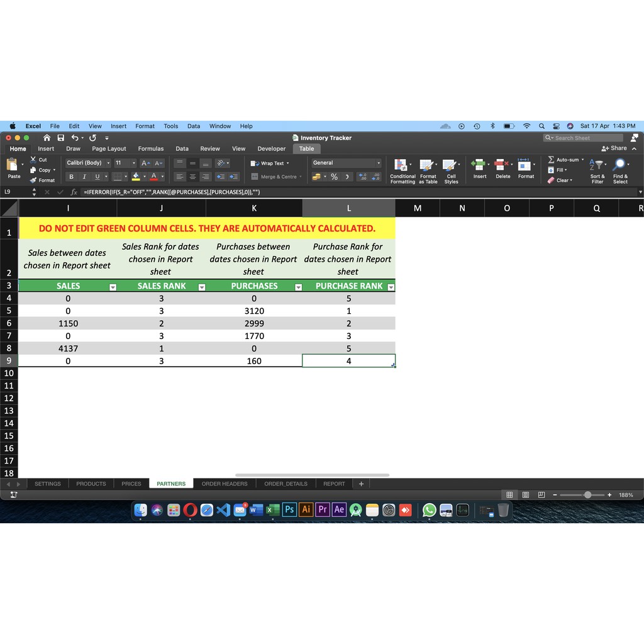Open Conditional Formatting in the ribbon
Screen dimensions: 644x644
click(402, 169)
